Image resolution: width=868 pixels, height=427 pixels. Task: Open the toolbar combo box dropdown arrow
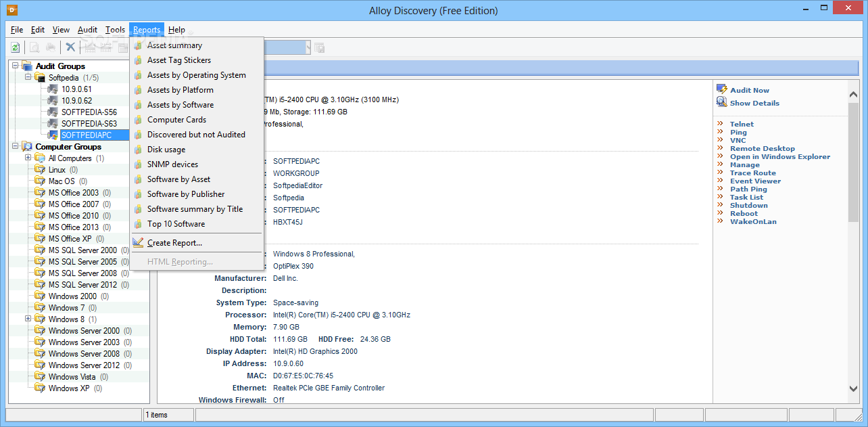click(x=308, y=47)
